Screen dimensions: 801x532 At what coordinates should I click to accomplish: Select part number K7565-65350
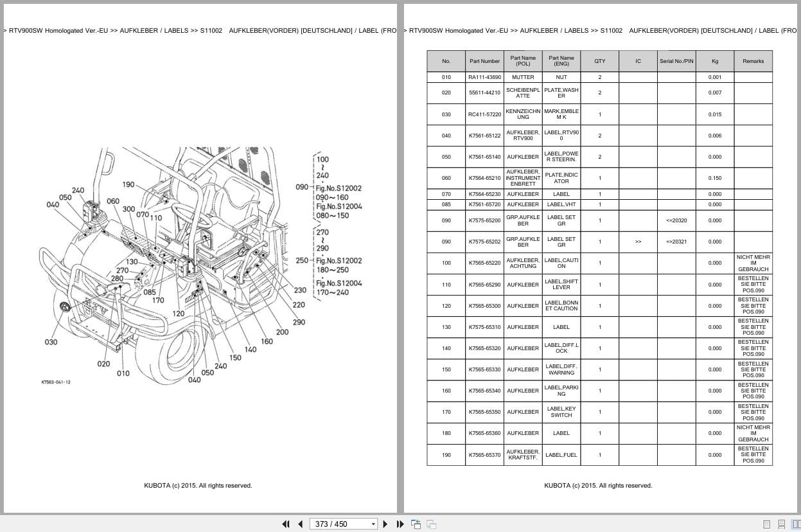point(484,412)
